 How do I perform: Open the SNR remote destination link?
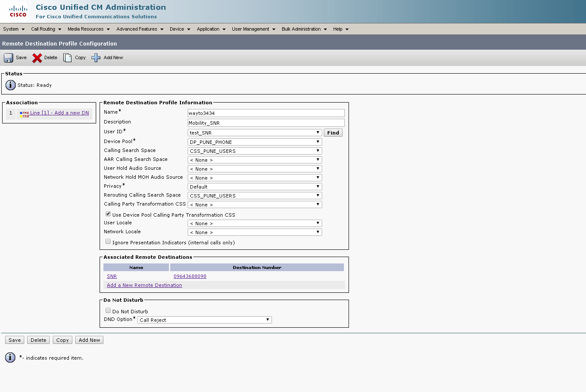tap(112, 277)
